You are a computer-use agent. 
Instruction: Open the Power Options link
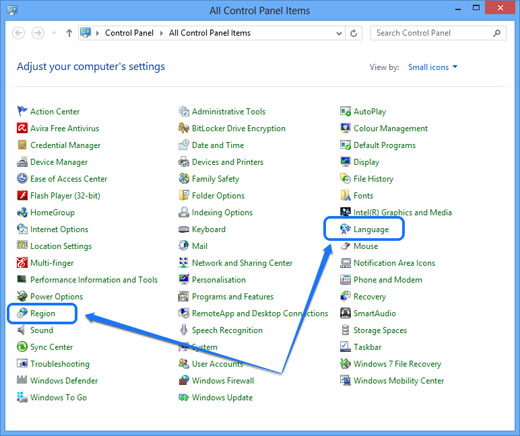57,296
